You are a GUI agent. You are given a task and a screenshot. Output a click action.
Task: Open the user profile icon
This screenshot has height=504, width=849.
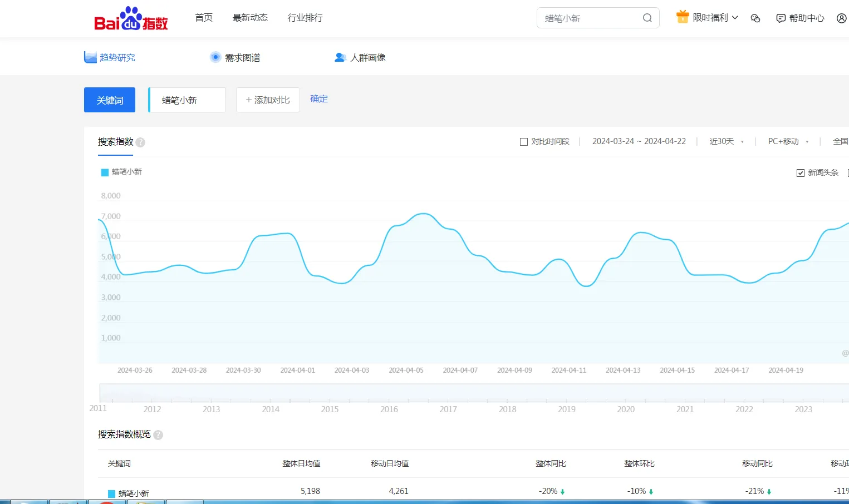point(842,18)
